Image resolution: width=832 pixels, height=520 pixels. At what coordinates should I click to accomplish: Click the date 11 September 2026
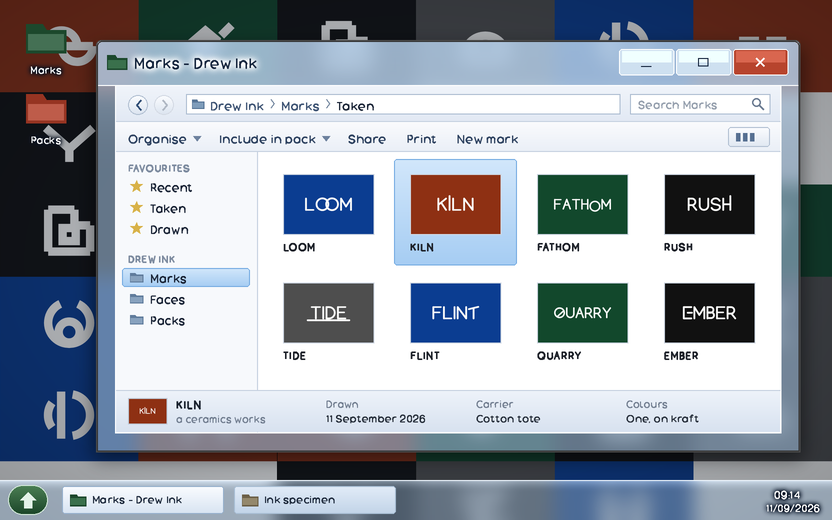coord(376,419)
